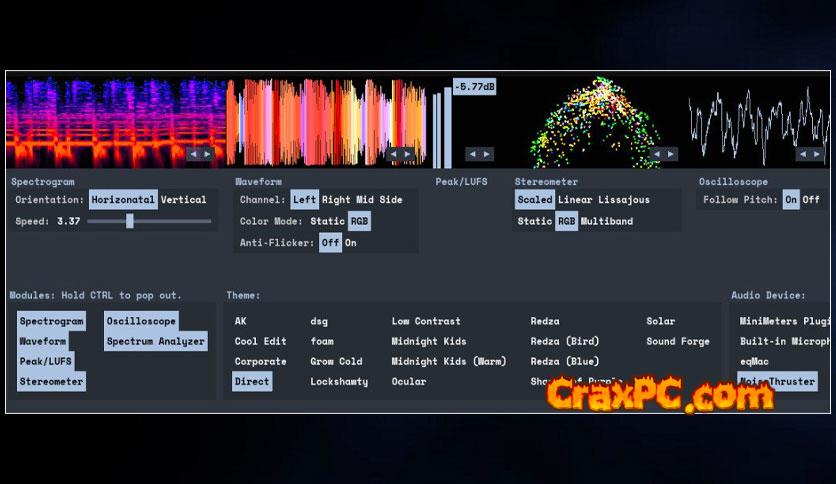836x484 pixels.
Task: Choose the Midnight Kids (Warm) theme
Action: [x=448, y=361]
